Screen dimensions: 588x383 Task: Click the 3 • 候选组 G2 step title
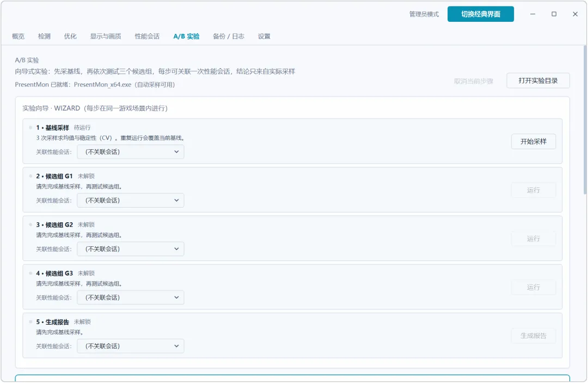[54, 225]
